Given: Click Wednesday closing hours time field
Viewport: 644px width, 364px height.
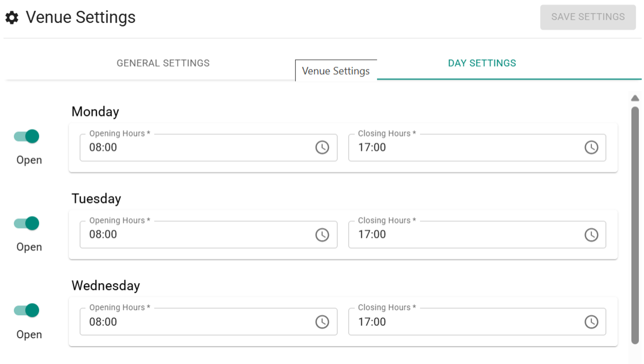Looking at the screenshot, I should (x=463, y=322).
